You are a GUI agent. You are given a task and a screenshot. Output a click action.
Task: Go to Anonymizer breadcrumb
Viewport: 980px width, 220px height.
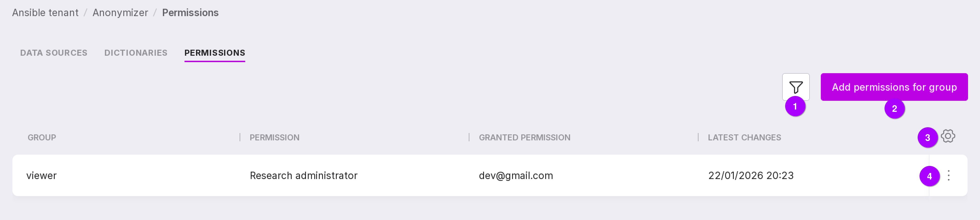click(120, 13)
